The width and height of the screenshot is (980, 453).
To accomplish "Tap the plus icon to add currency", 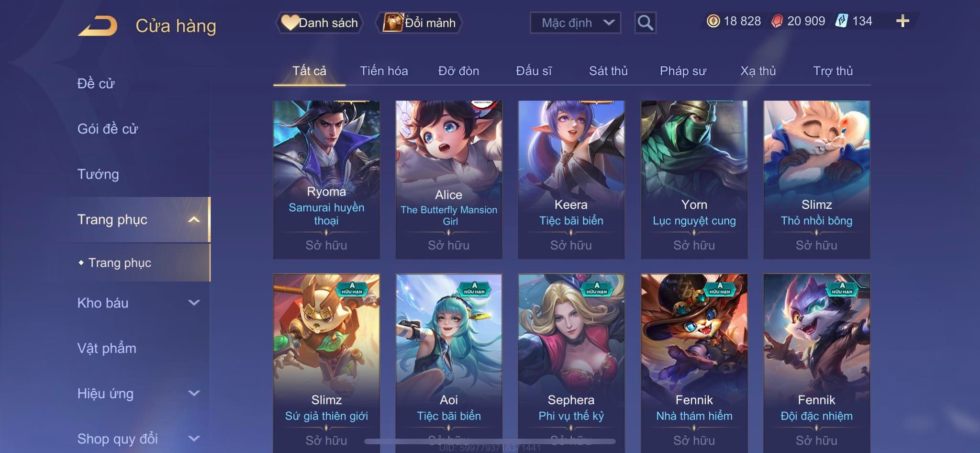I will coord(902,21).
